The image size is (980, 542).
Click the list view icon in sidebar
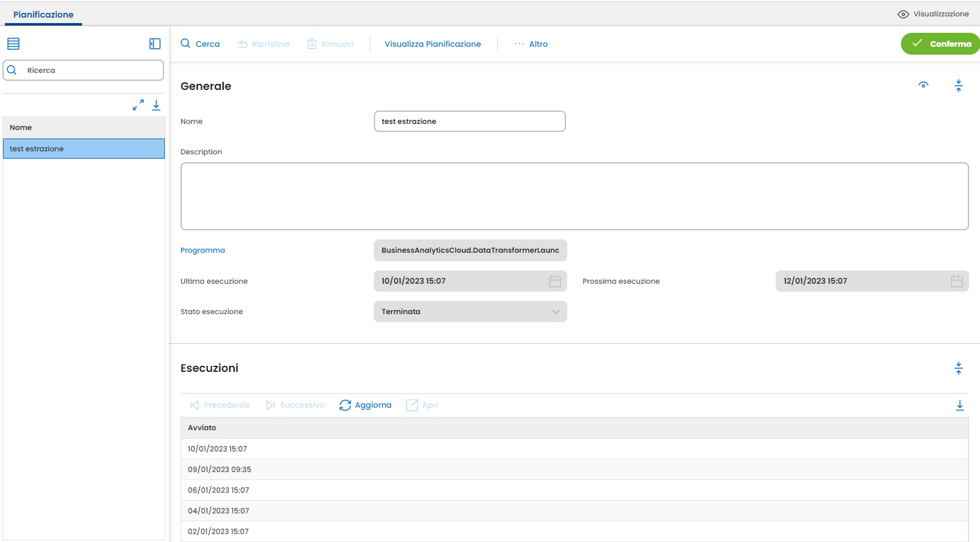tap(13, 44)
